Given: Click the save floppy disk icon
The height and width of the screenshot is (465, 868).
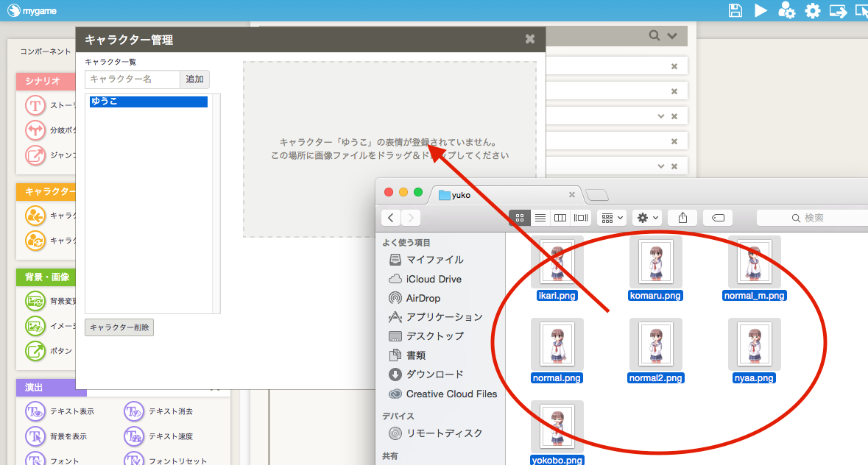Looking at the screenshot, I should [x=735, y=10].
